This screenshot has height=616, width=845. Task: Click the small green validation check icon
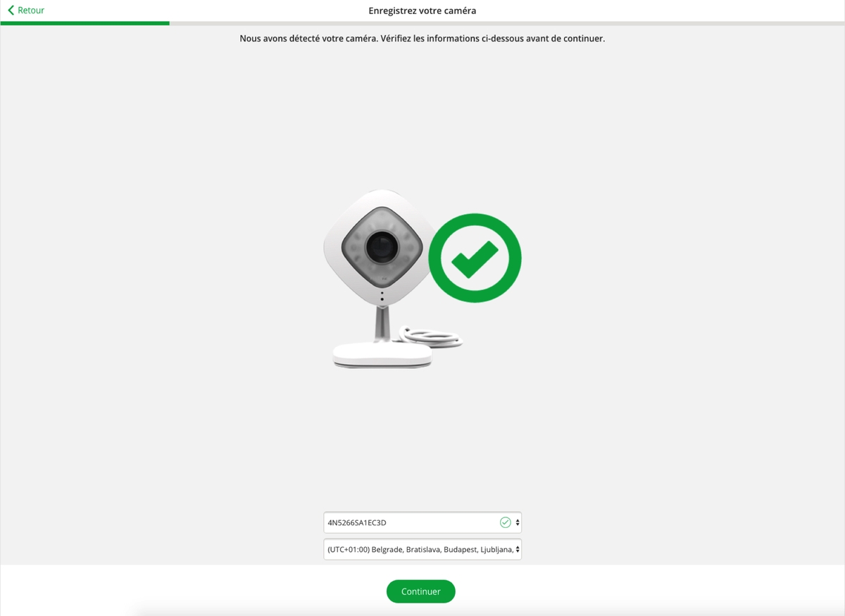tap(505, 522)
